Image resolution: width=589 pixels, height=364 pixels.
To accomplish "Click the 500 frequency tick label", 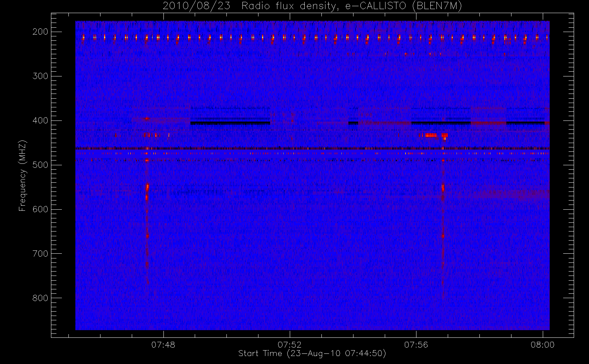I will point(40,165).
